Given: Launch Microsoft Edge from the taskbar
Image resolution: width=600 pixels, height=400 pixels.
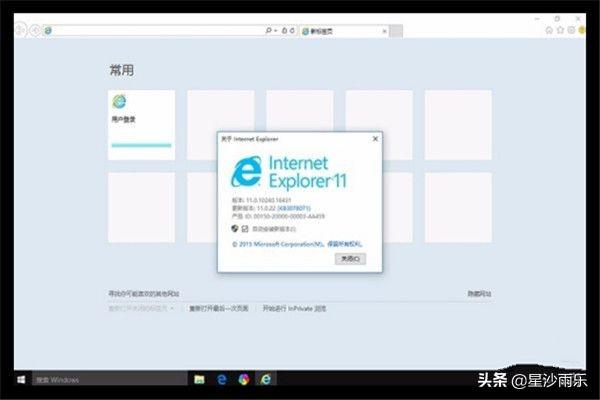Looking at the screenshot, I should point(222,379).
